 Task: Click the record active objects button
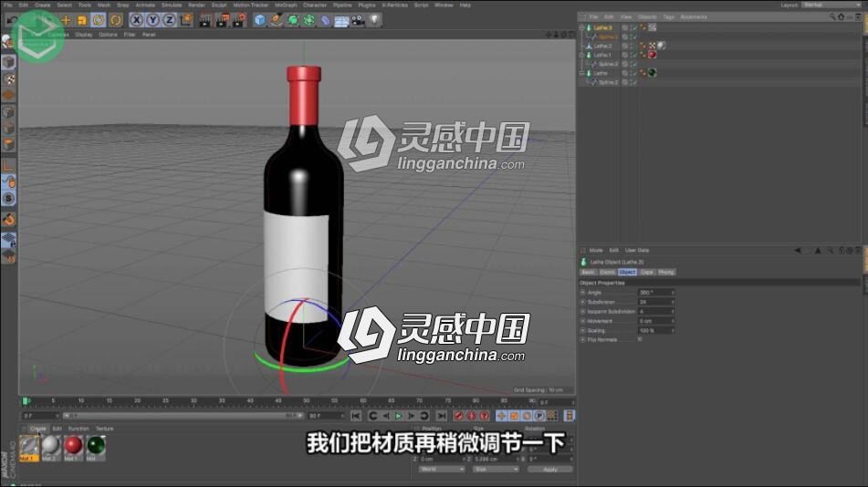coord(458,416)
